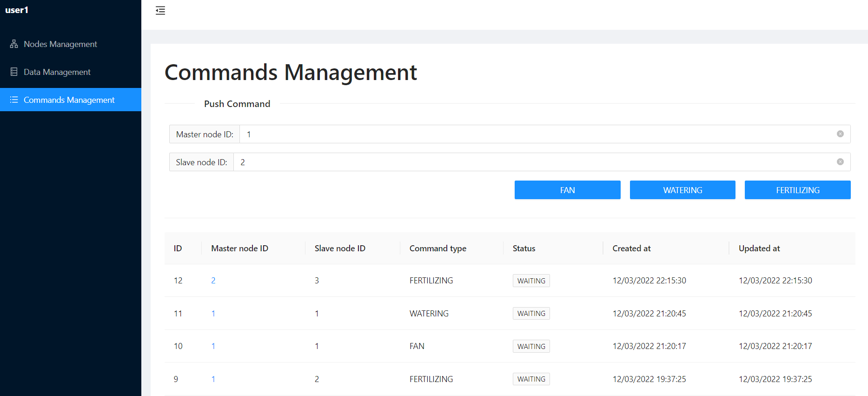The image size is (868, 396).
Task: Select Commands Management menu item
Action: (71, 100)
